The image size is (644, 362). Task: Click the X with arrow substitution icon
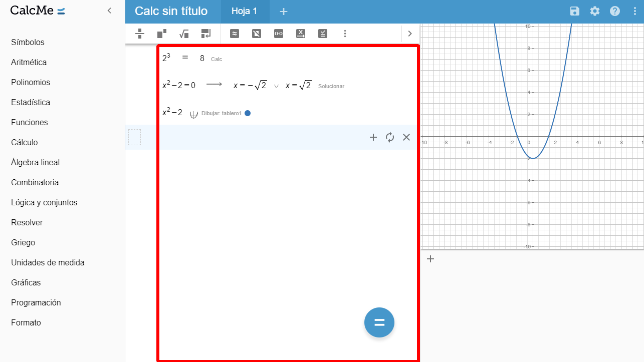[x=301, y=34]
